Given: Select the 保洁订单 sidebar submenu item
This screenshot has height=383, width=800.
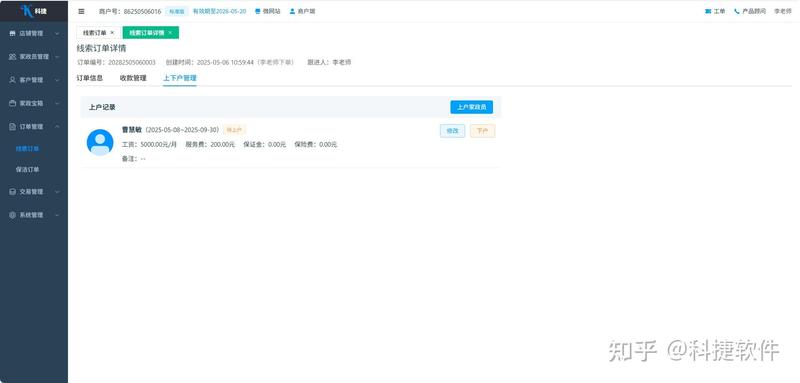Looking at the screenshot, I should pyautogui.click(x=28, y=169).
